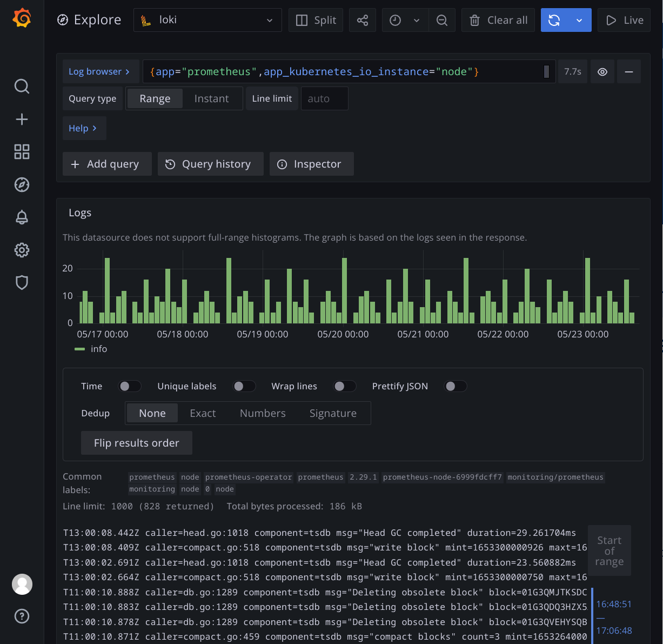The width and height of the screenshot is (663, 644).
Task: Enable the Time toggle
Action: (130, 386)
